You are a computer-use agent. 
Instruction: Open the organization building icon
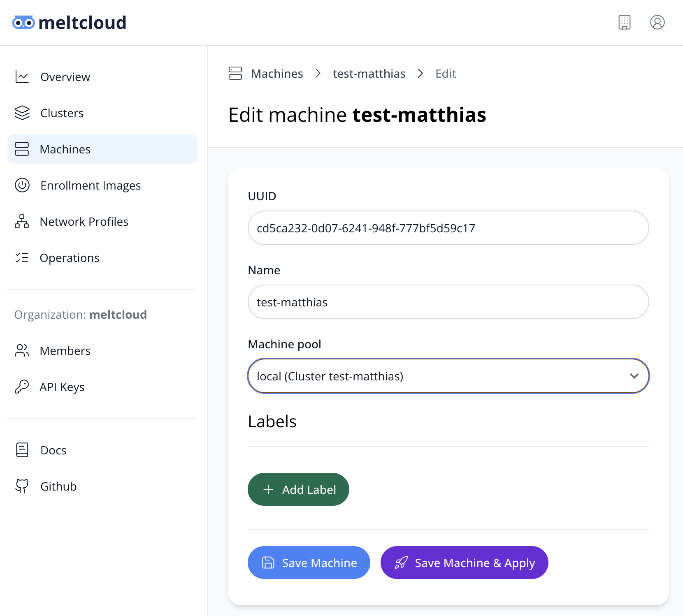pos(624,22)
